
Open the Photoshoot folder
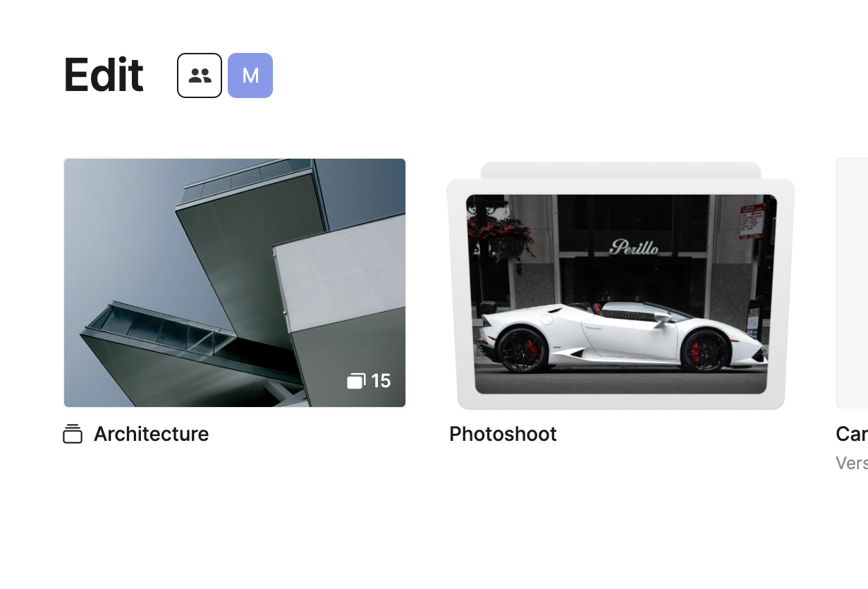pos(621,286)
